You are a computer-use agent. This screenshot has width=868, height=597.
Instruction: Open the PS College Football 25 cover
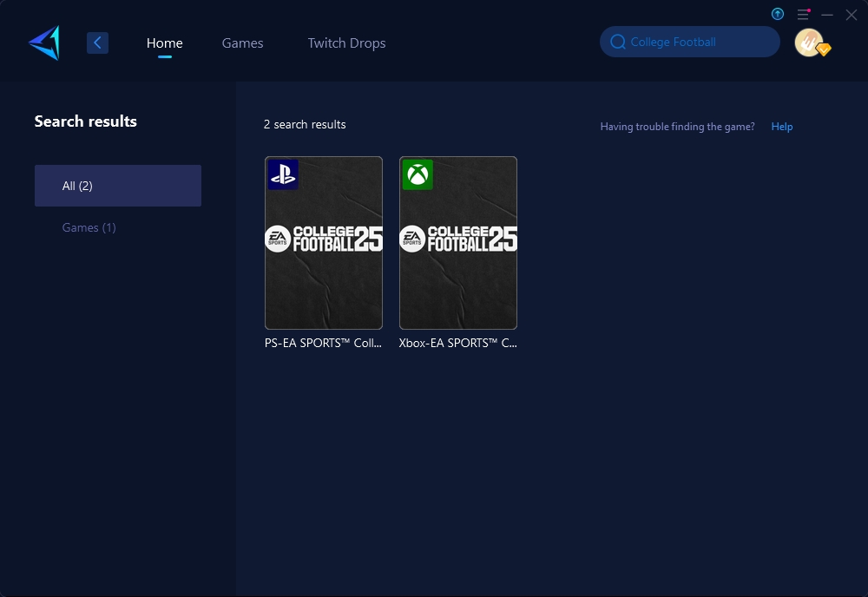pyautogui.click(x=324, y=243)
